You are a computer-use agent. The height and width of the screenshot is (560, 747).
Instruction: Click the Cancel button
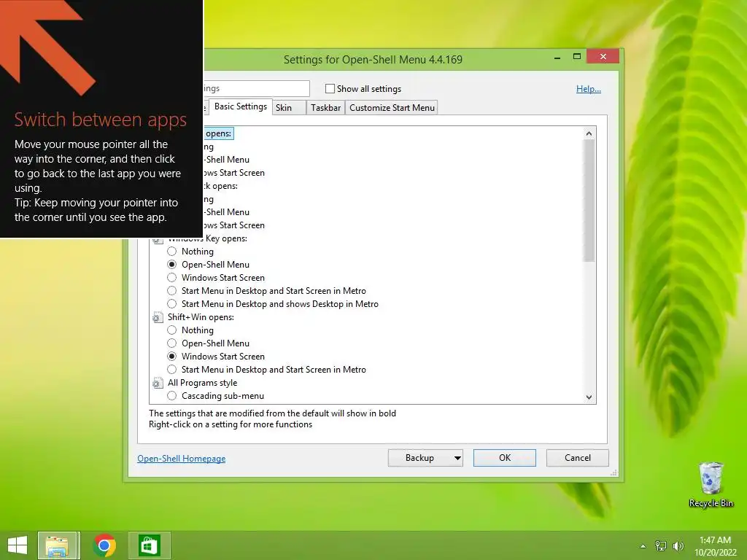click(578, 458)
